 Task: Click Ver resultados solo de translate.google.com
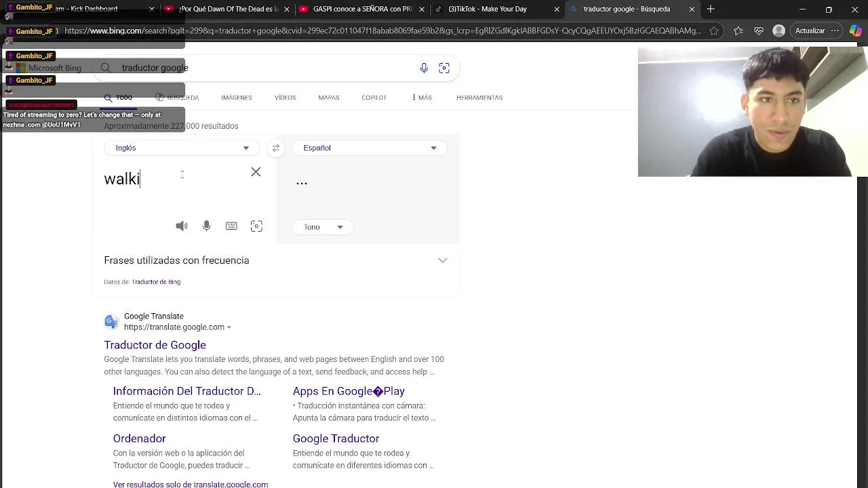pos(191,484)
